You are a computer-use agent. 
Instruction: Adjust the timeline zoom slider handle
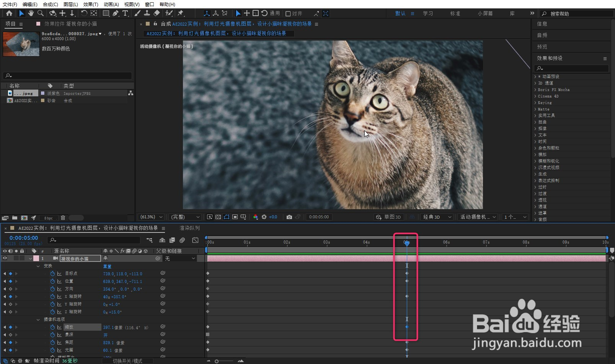point(217,361)
